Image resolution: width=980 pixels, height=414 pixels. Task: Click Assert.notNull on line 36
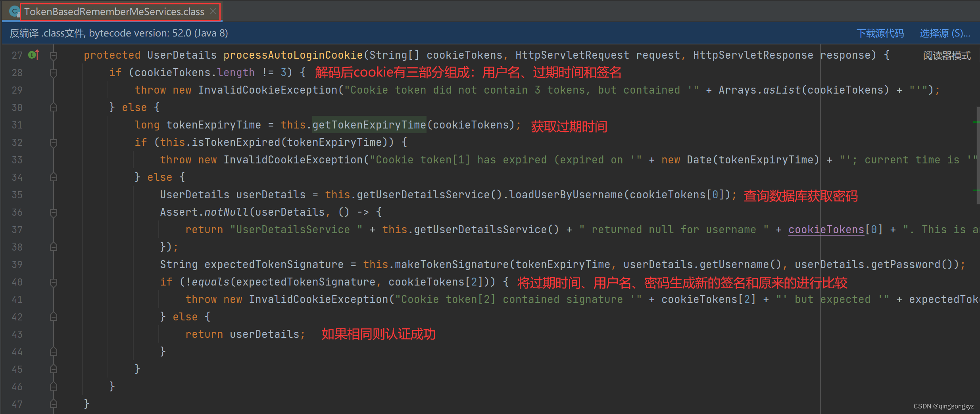coord(204,212)
